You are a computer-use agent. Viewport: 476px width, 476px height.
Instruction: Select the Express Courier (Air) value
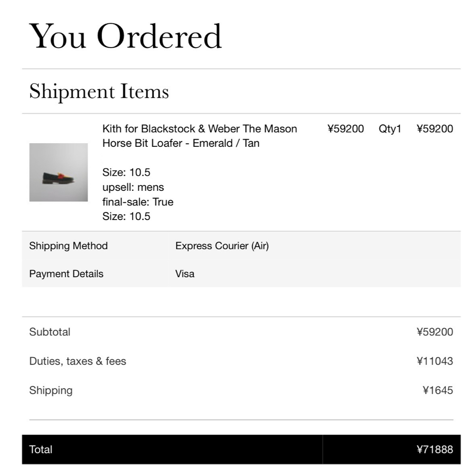(x=222, y=246)
